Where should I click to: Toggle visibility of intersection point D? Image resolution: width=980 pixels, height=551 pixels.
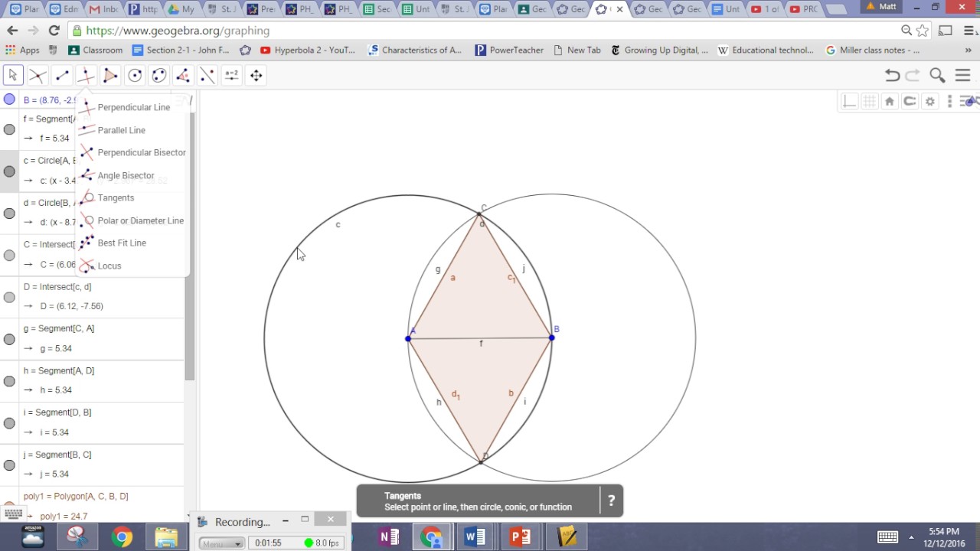pos(9,298)
